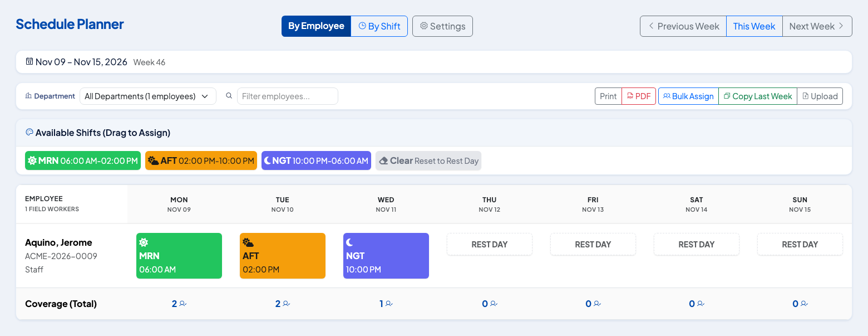Viewport: 868px width, 336px height.
Task: Go to Previous Week
Action: point(683,26)
